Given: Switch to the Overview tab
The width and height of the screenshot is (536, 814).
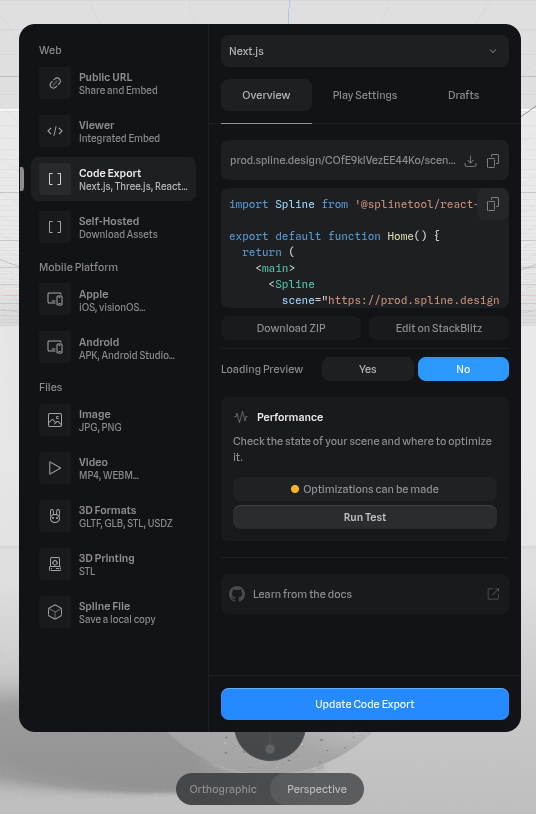Looking at the screenshot, I should tap(266, 95).
